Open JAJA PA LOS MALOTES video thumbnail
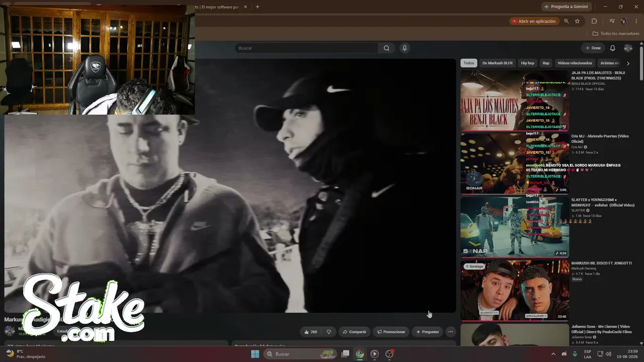 [515, 101]
